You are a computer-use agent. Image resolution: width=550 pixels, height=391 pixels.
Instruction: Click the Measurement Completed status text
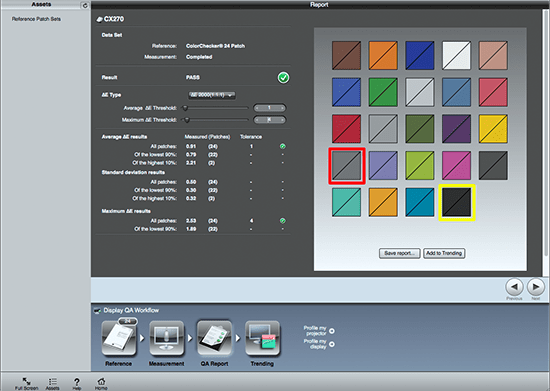pos(199,57)
